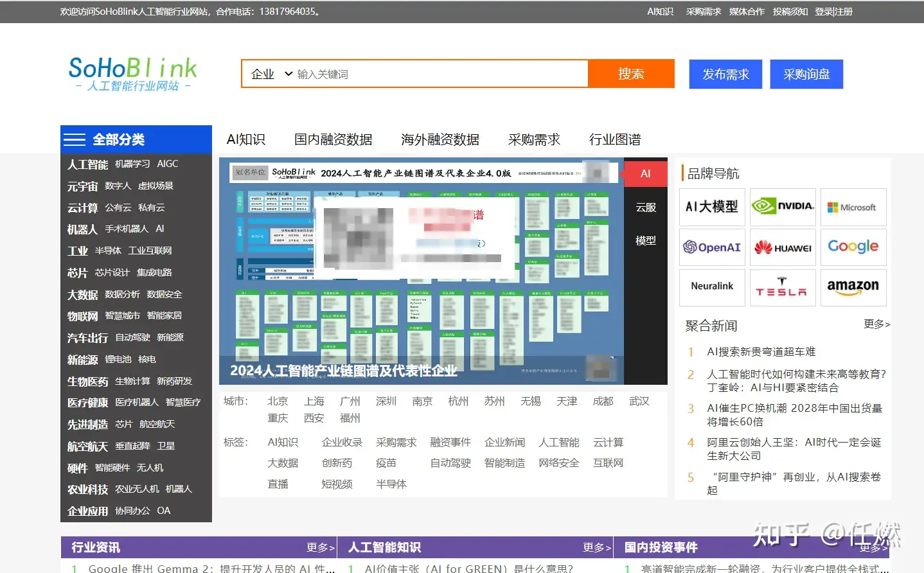Open the 芯片 category in sidebar
This screenshot has height=573, width=924.
pyautogui.click(x=77, y=273)
